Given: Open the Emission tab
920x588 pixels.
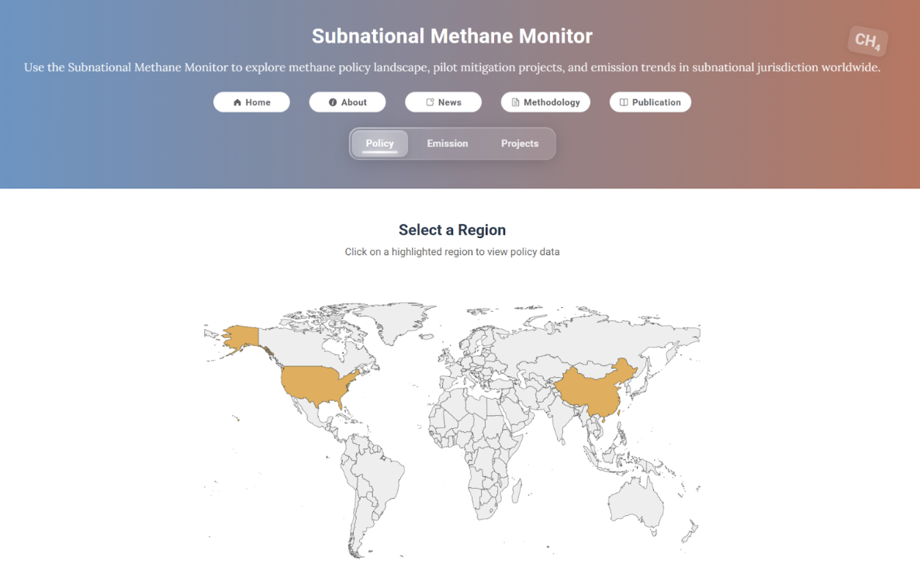Looking at the screenshot, I should coord(447,144).
